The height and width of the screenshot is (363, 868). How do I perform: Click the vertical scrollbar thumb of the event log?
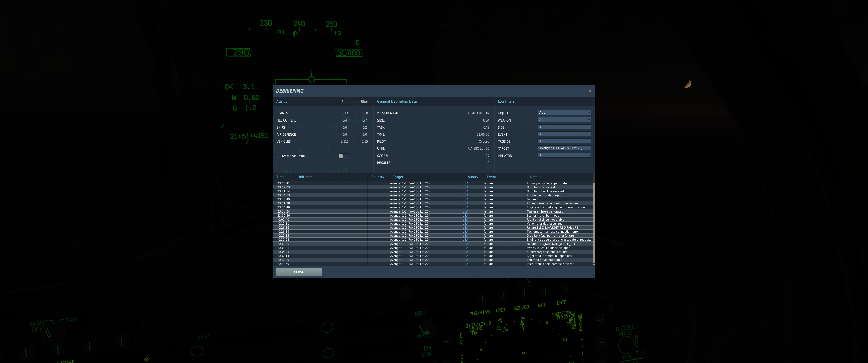click(594, 223)
